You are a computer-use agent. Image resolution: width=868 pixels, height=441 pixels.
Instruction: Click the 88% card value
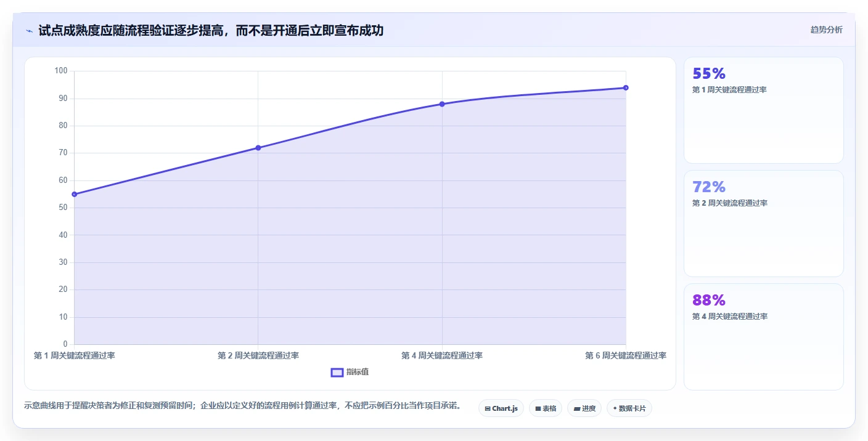709,301
